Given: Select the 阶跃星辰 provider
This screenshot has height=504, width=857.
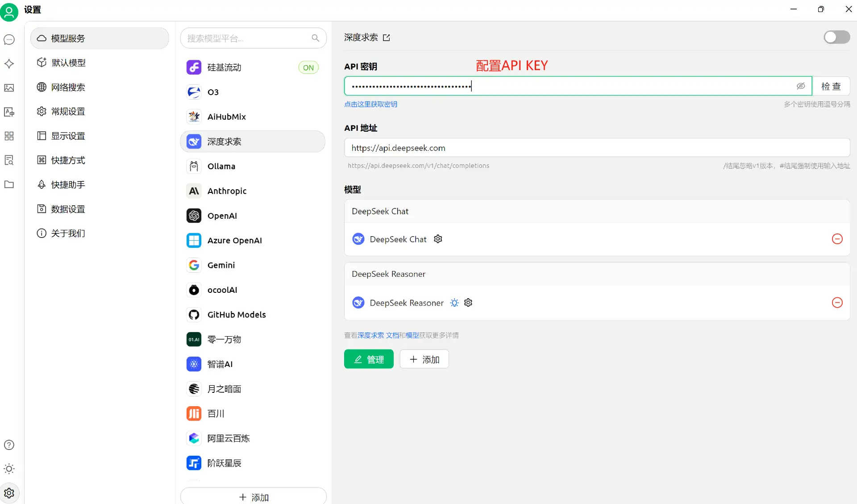Looking at the screenshot, I should click(x=253, y=463).
